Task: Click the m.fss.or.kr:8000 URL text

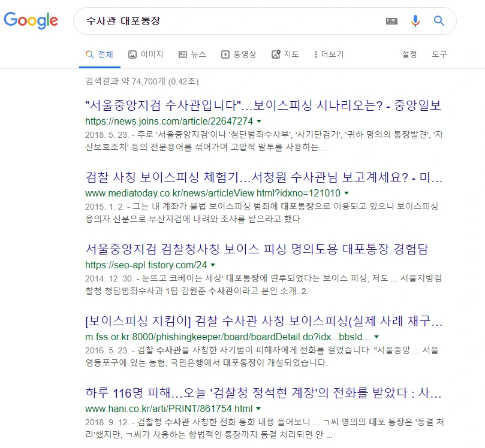Action: pyautogui.click(x=228, y=337)
